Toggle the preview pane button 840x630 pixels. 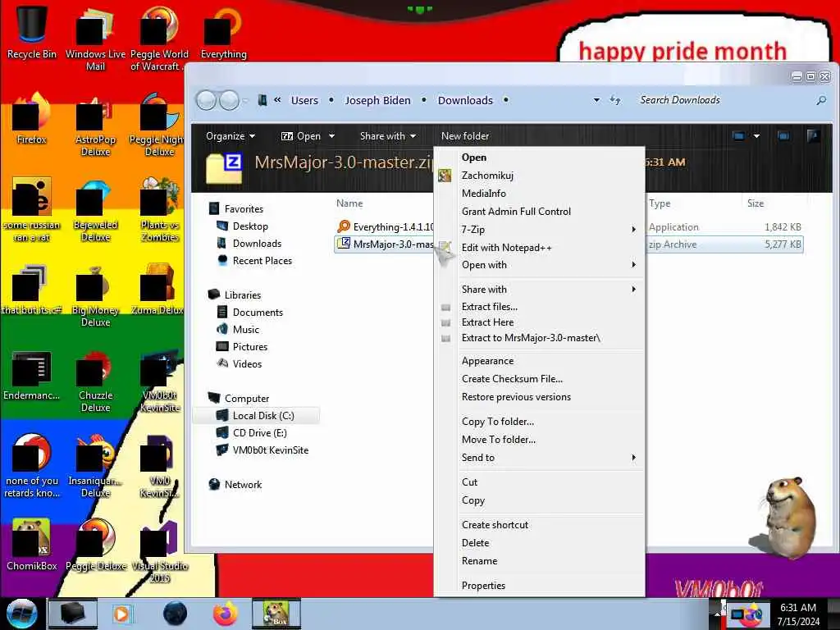[x=783, y=136]
